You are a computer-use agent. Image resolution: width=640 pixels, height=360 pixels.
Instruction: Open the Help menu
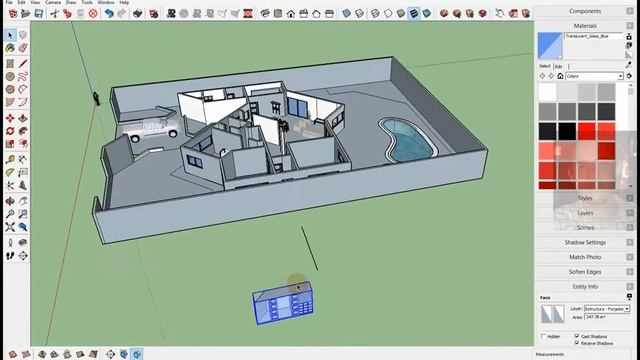point(124,2)
